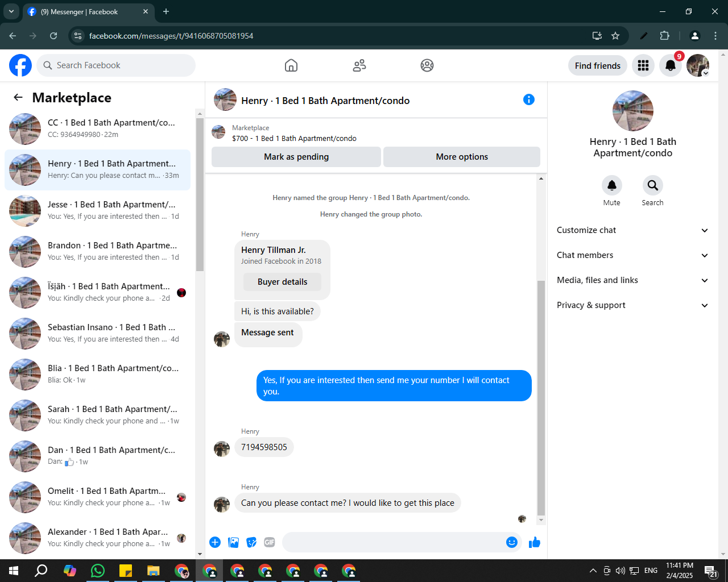
Task: Open the Friends icon in top navigation
Action: tap(359, 65)
